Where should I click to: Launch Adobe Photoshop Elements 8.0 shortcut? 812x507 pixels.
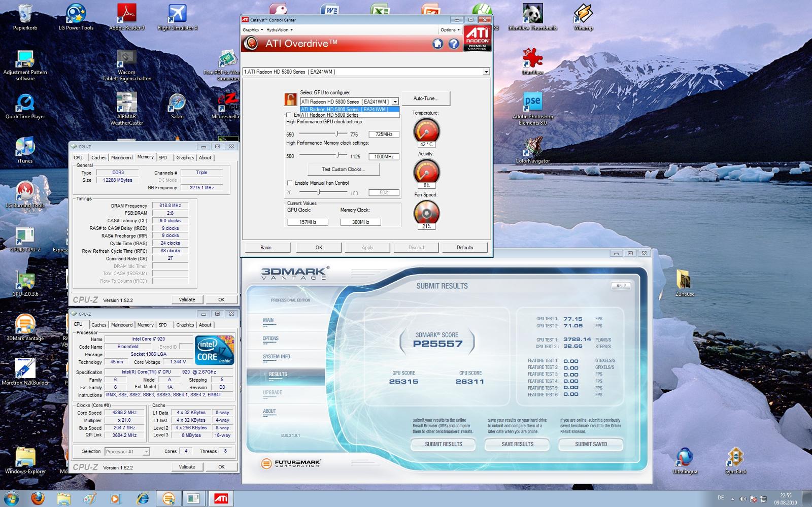(532, 110)
